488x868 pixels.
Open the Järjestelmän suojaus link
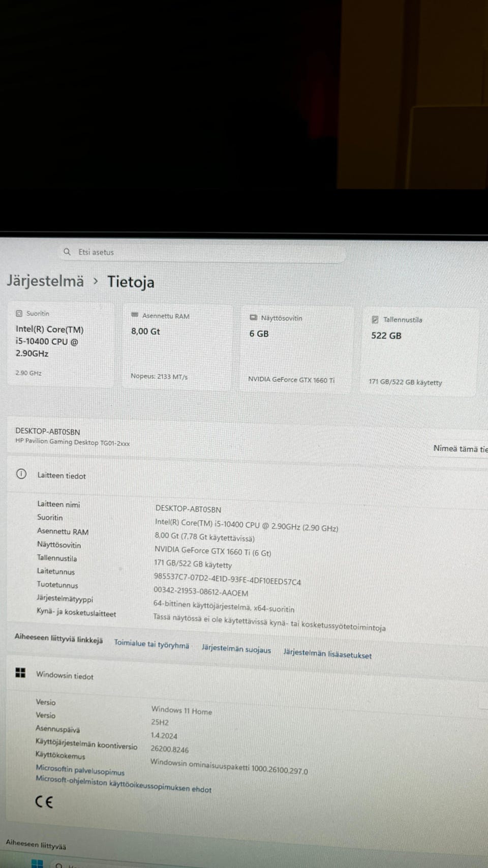[x=236, y=649]
